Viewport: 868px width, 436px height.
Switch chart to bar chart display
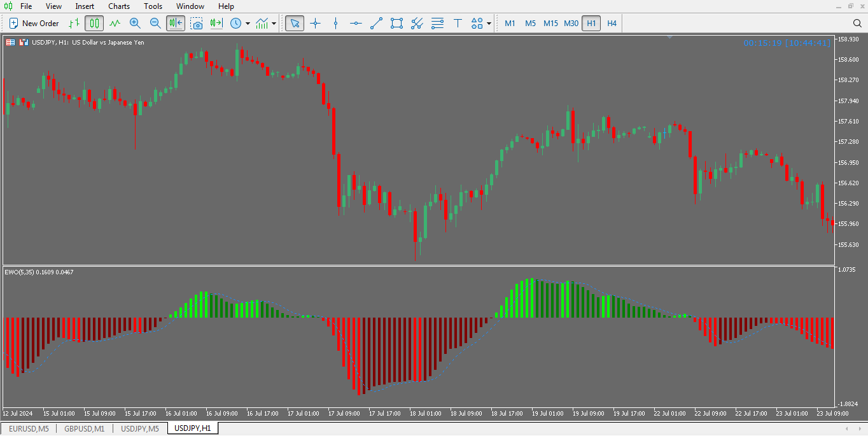74,24
